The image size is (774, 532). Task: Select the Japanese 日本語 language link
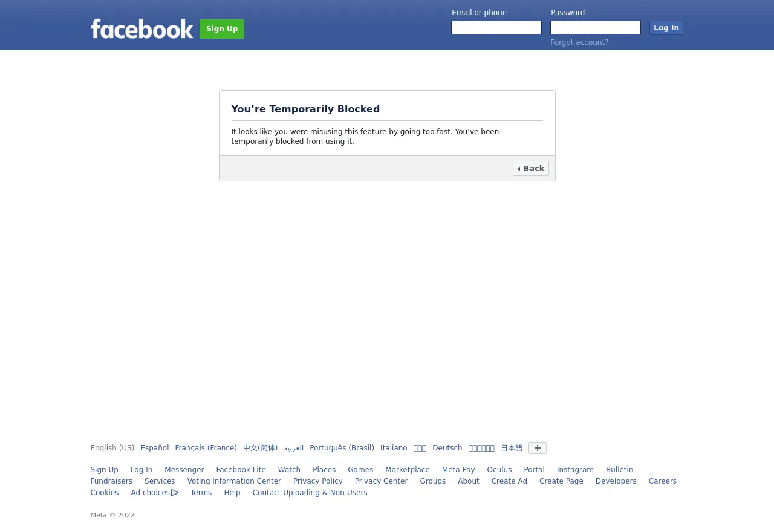(x=512, y=448)
